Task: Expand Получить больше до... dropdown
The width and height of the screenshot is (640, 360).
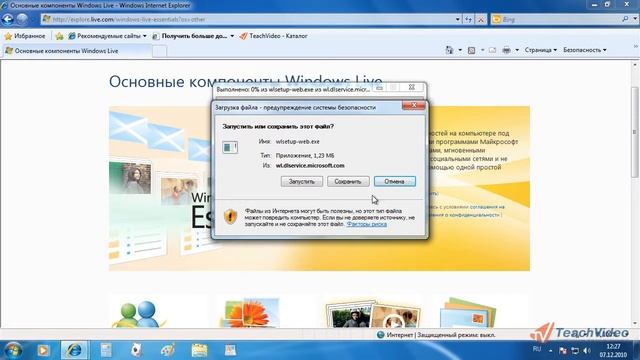Action: pyautogui.click(x=232, y=36)
